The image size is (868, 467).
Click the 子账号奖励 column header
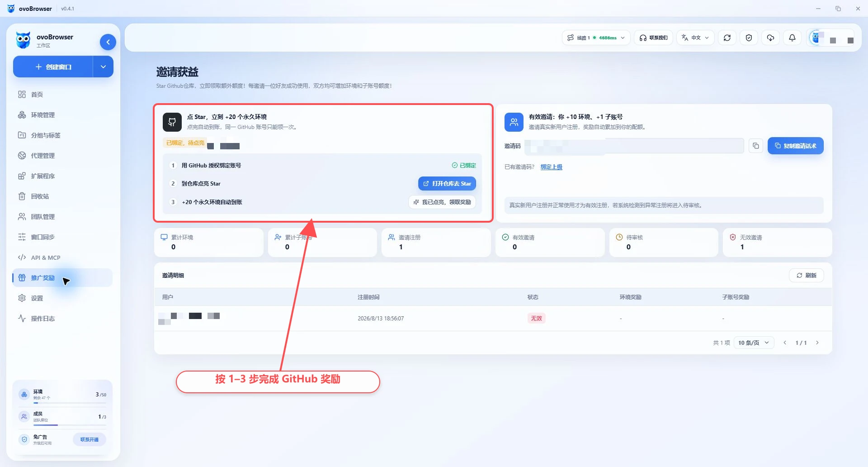(x=736, y=297)
